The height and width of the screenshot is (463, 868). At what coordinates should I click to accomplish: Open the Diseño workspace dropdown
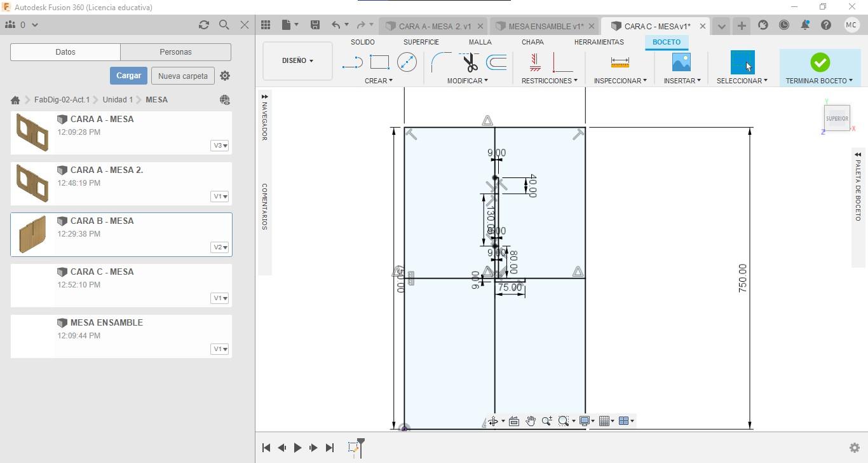297,61
